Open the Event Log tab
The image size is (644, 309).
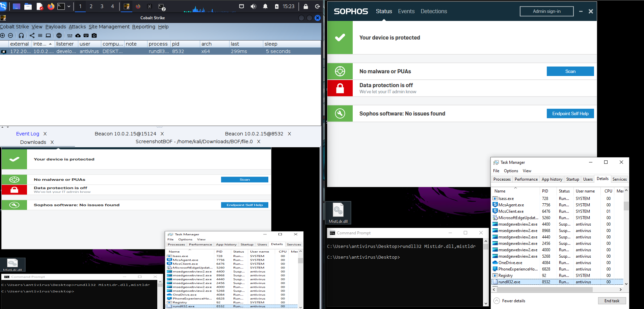(x=28, y=134)
